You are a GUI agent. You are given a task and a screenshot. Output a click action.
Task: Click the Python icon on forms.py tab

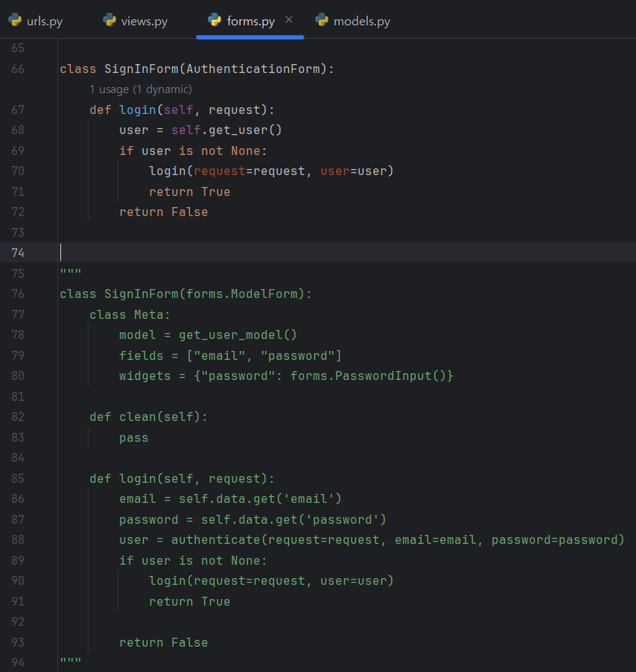pyautogui.click(x=215, y=20)
